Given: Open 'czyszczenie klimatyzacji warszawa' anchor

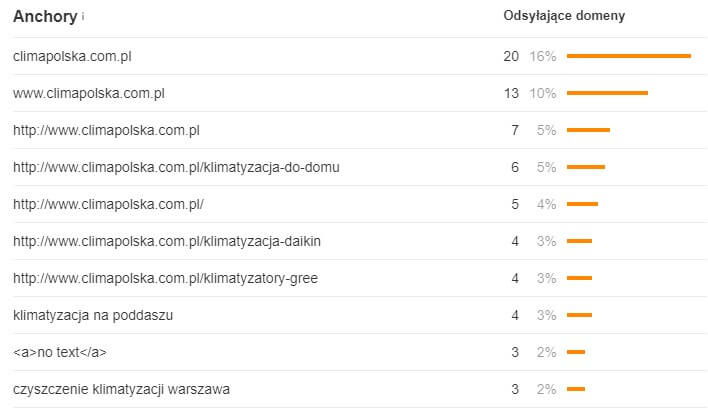Looking at the screenshot, I should point(121,389).
